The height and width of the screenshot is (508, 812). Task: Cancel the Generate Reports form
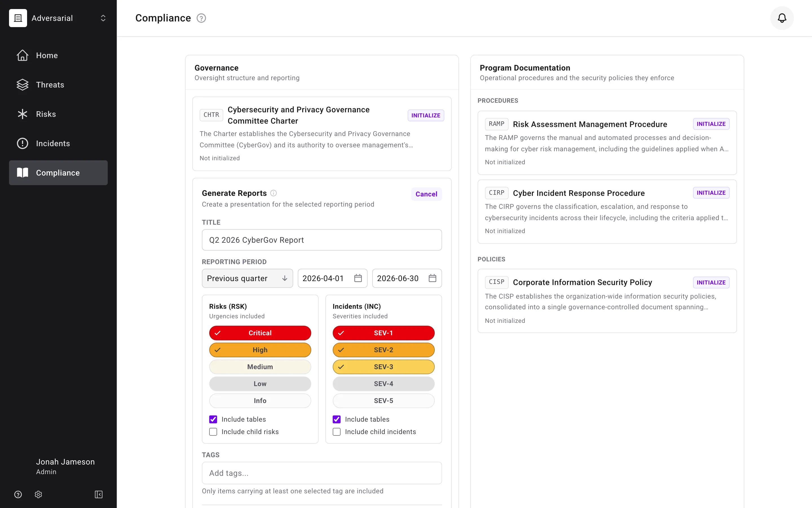[x=426, y=194]
